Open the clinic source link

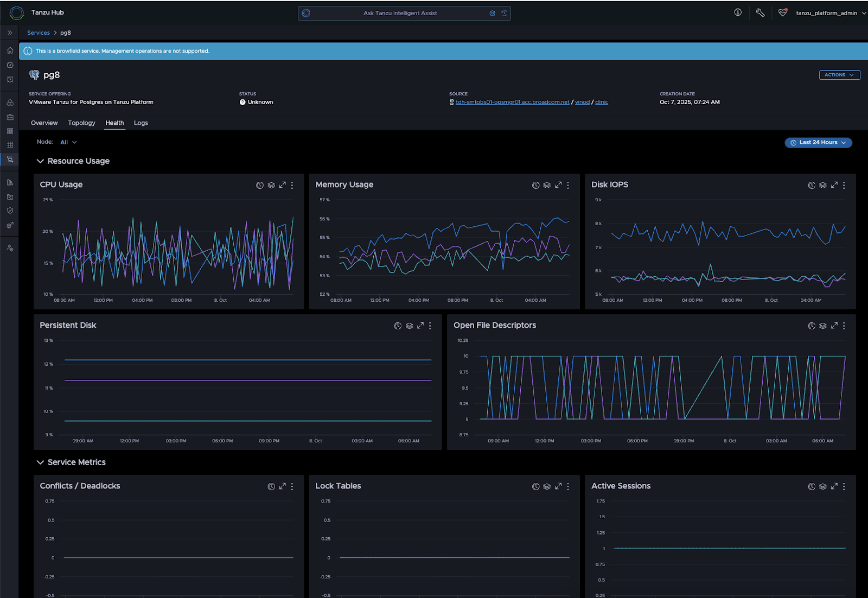coord(601,102)
